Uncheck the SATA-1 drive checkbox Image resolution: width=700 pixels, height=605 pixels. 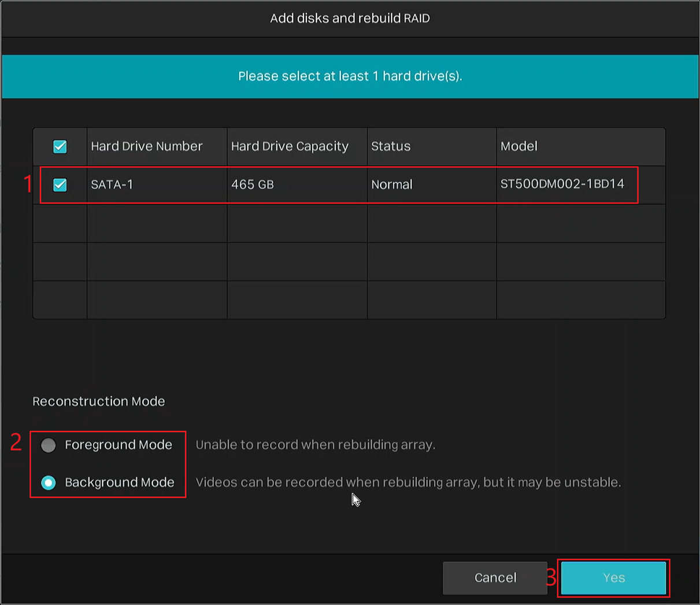point(60,185)
